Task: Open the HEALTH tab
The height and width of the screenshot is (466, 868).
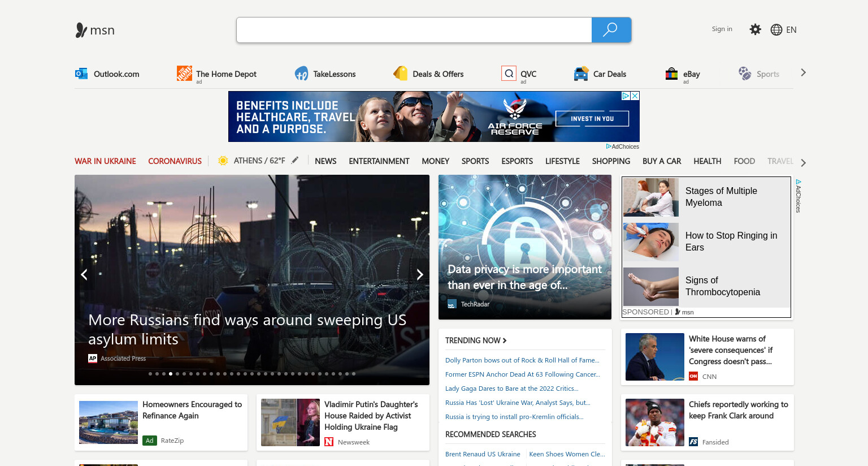Action: [708, 161]
